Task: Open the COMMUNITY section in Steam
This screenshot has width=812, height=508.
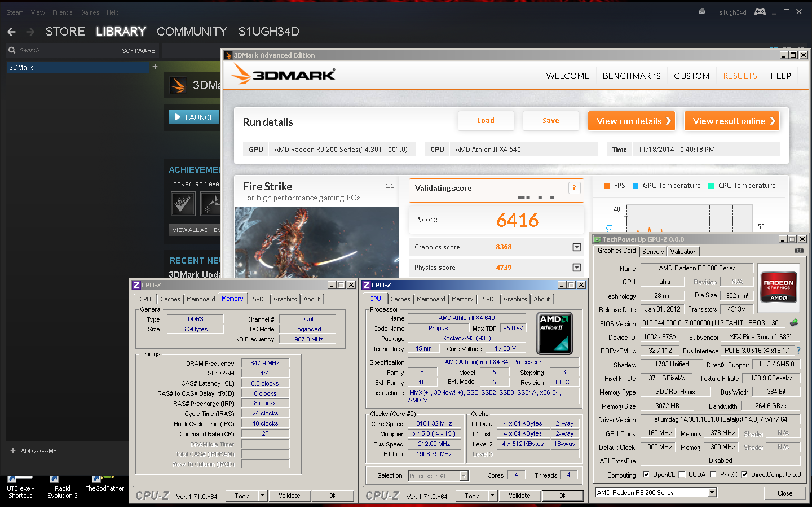Action: pyautogui.click(x=192, y=32)
